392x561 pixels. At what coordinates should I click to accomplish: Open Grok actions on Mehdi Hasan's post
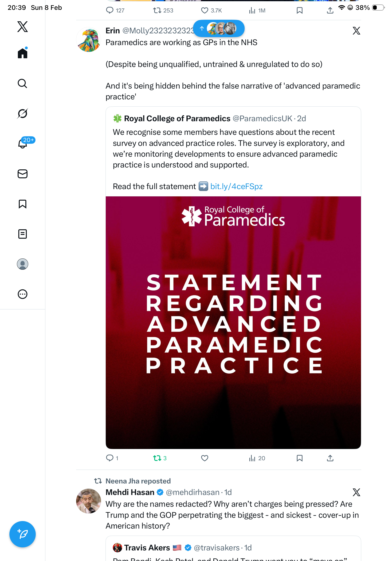[356, 492]
